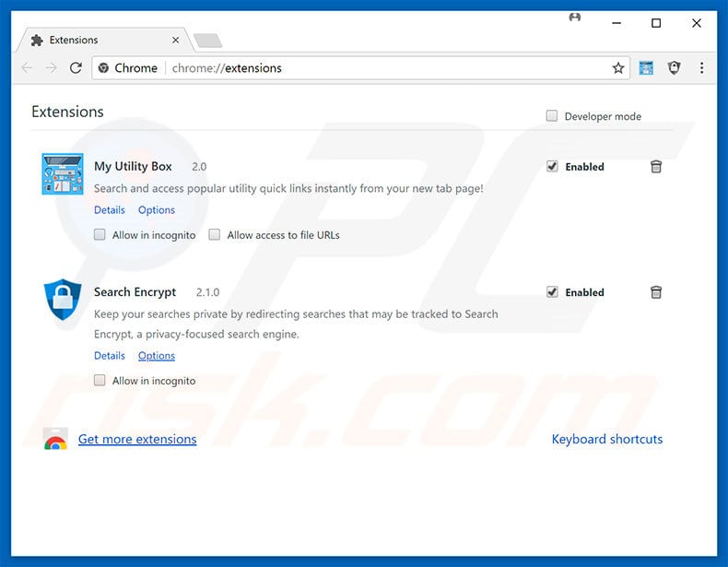Open Search Encrypt shield toolbar icon

[x=675, y=68]
